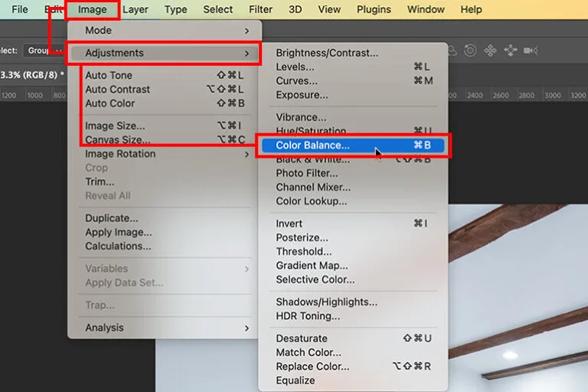Screen dimensions: 588x392
Task: Open Selective Color adjustment
Action: (x=353, y=279)
